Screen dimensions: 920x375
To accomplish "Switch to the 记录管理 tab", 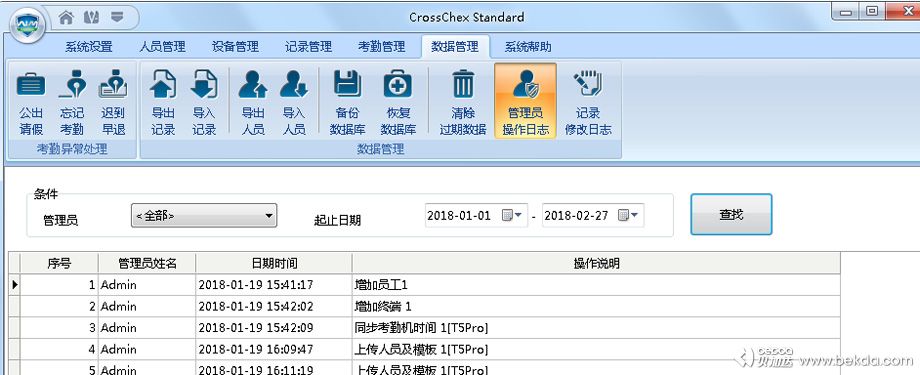I will coord(309,47).
